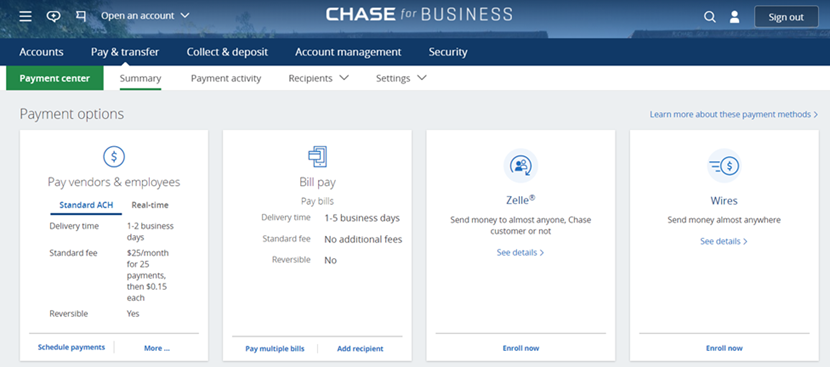Click the More ... link
This screenshot has width=830, height=367.
[x=157, y=348]
